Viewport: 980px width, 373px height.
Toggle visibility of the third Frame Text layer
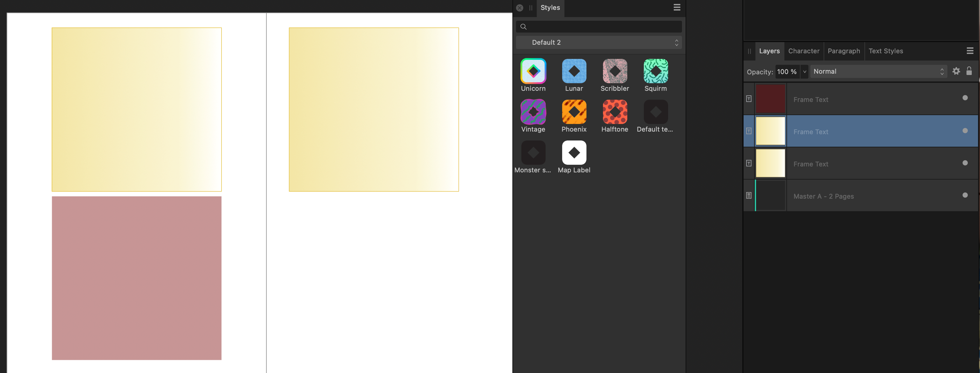coord(965,163)
